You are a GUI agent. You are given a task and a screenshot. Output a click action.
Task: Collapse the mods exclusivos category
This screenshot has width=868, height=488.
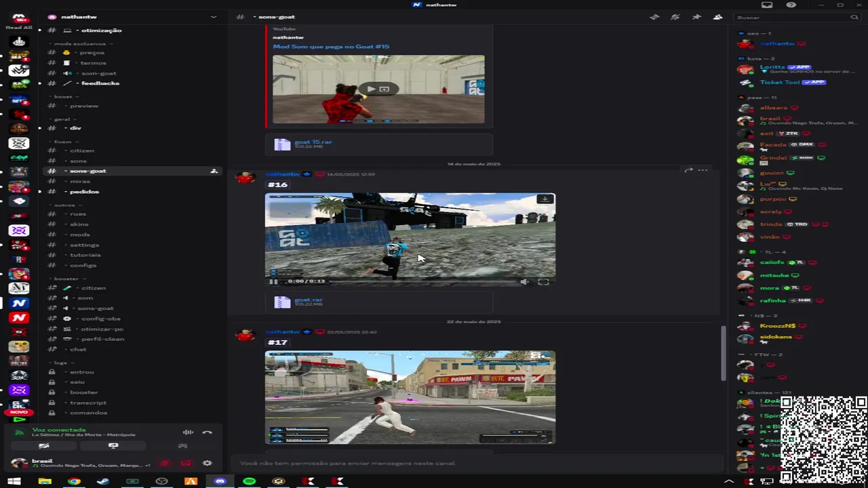pos(83,43)
